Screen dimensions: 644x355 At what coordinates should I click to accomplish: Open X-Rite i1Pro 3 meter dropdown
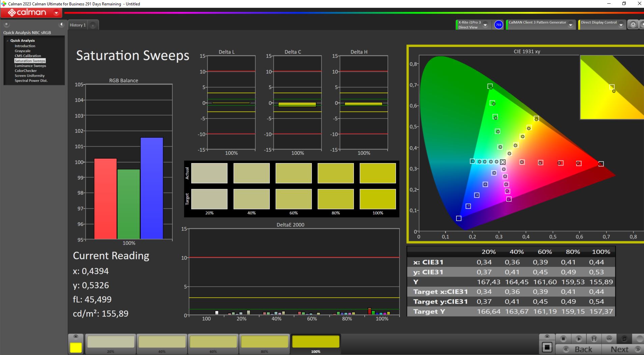(x=485, y=25)
